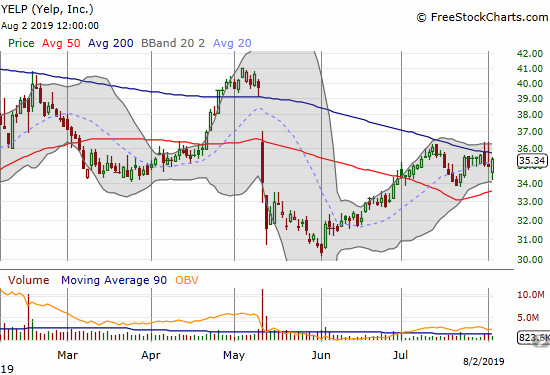Select the BBand 20 2 legend label
Screen dimensions: 550x375
(x=173, y=43)
